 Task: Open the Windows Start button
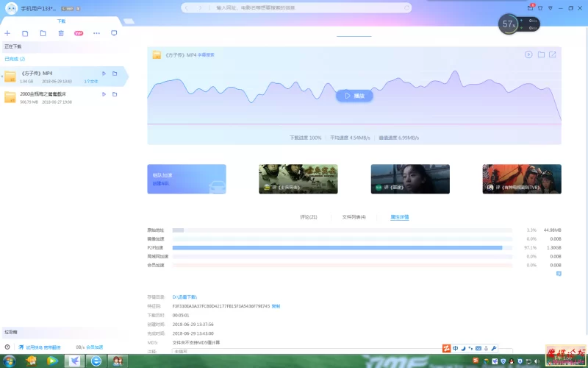[10, 361]
